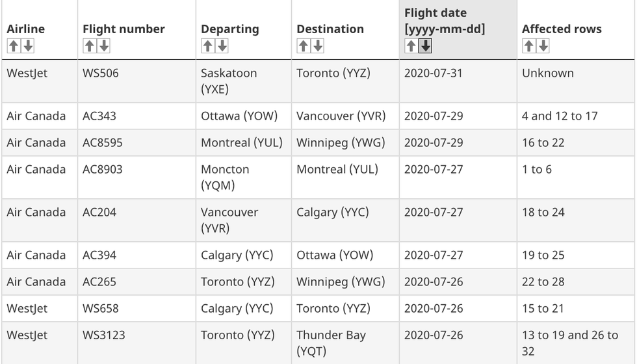Sort Flight number ascending

tap(89, 46)
